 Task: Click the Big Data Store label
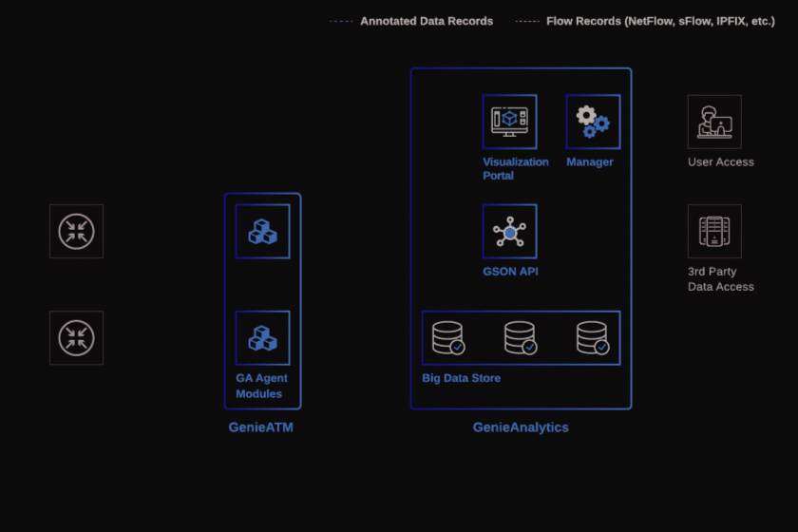461,378
